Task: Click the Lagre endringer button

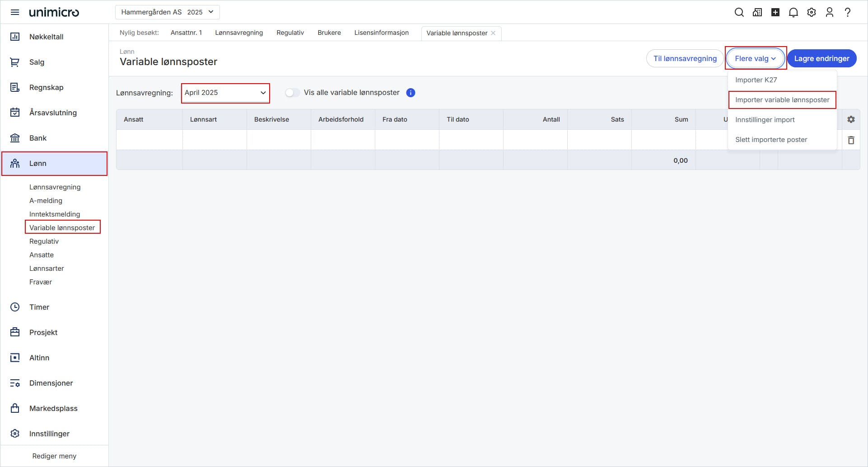Action: click(x=821, y=58)
